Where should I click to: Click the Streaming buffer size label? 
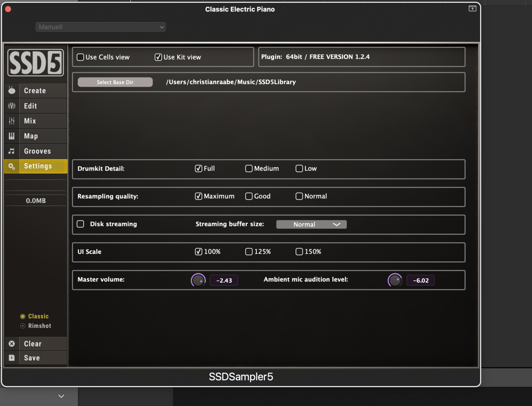coord(230,224)
